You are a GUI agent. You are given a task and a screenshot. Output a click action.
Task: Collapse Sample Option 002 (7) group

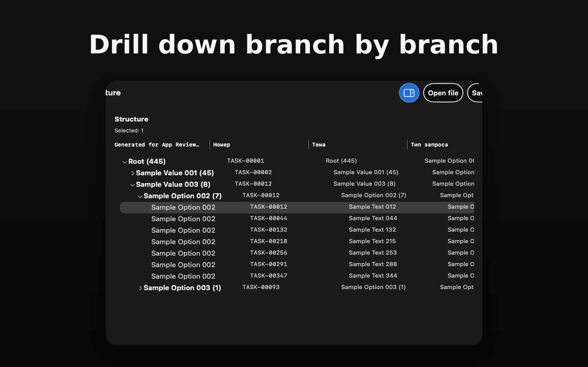click(x=140, y=196)
